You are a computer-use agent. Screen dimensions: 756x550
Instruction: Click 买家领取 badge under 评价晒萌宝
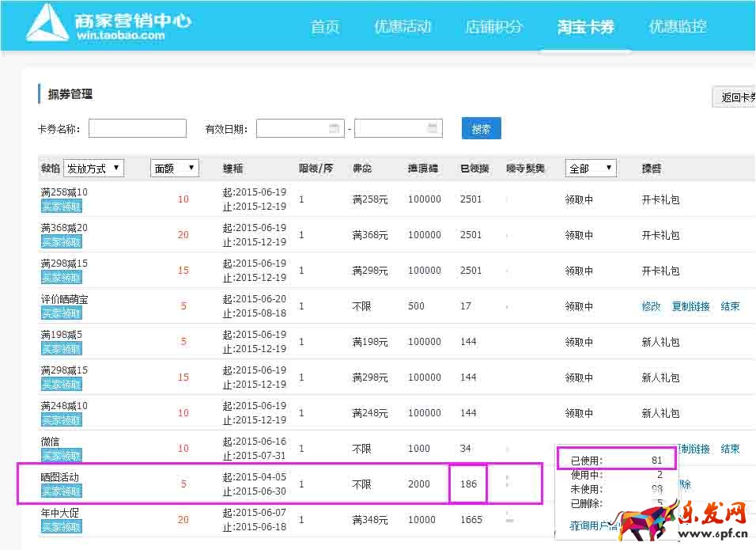(x=61, y=313)
